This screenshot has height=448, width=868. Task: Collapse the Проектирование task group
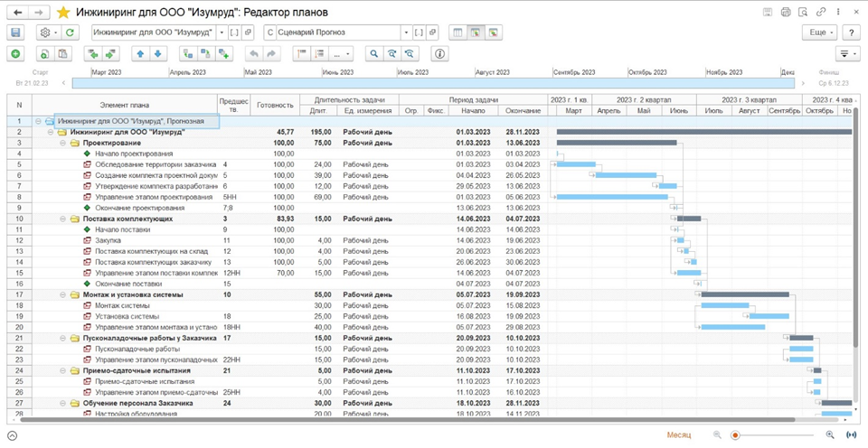point(63,143)
